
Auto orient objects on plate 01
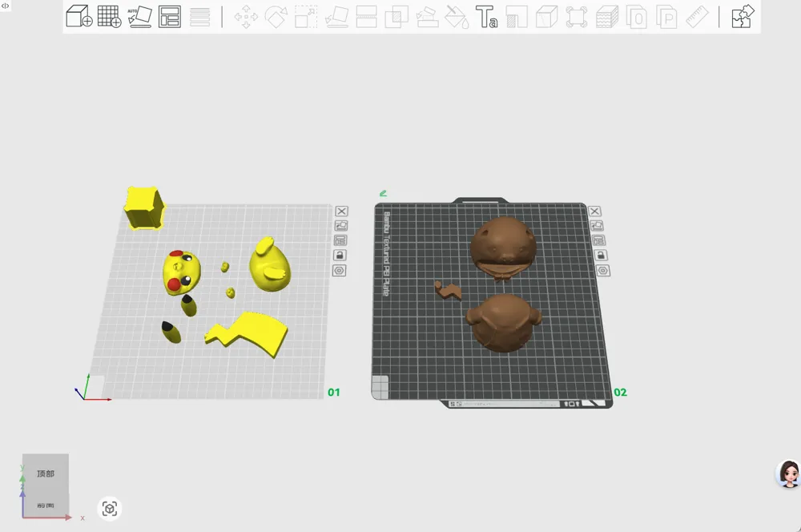point(340,226)
